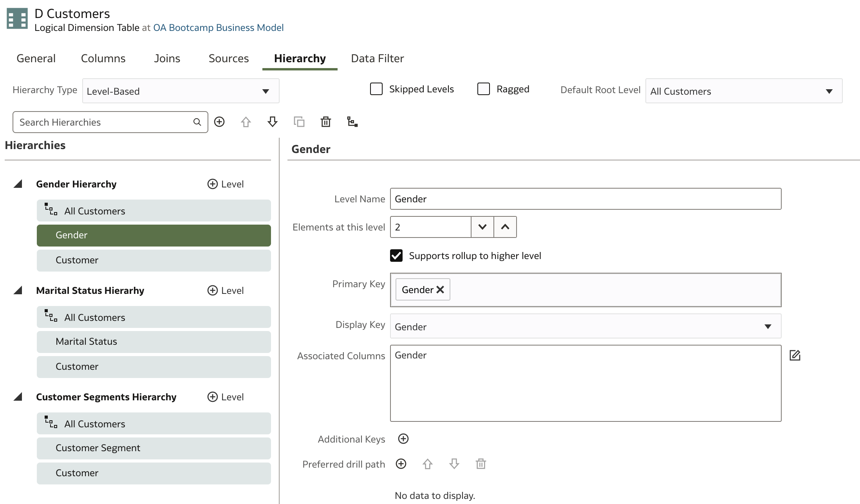Click the Level Name text field

(585, 199)
